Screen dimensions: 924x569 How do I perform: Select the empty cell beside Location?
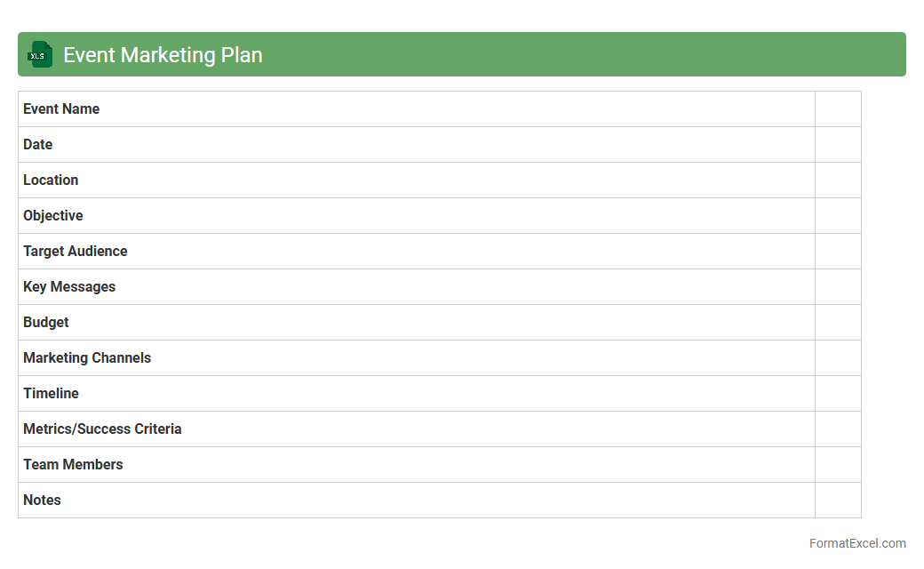point(838,180)
